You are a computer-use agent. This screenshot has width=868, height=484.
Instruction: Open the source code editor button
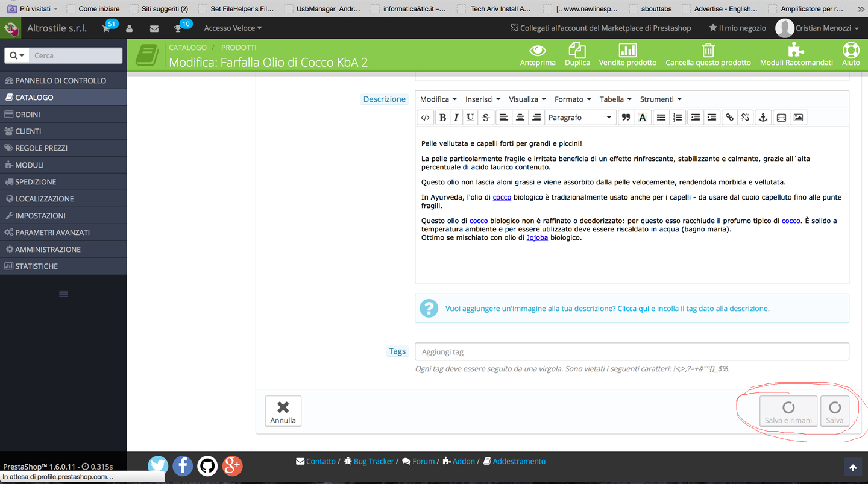pos(425,118)
